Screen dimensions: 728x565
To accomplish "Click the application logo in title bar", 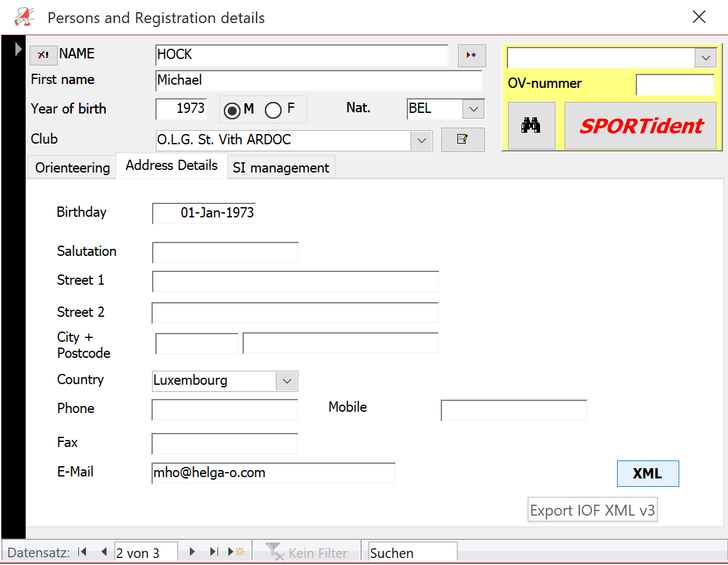I will click(24, 17).
